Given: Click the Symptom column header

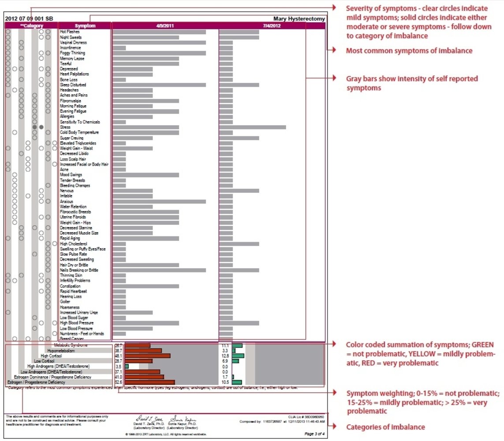Looking at the screenshot, I should [85, 26].
